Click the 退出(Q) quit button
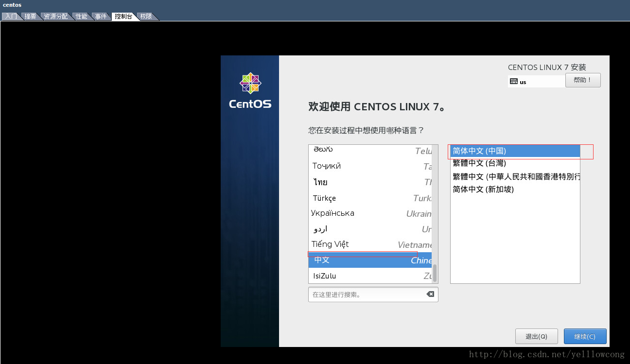This screenshot has width=630, height=364. pyautogui.click(x=536, y=336)
